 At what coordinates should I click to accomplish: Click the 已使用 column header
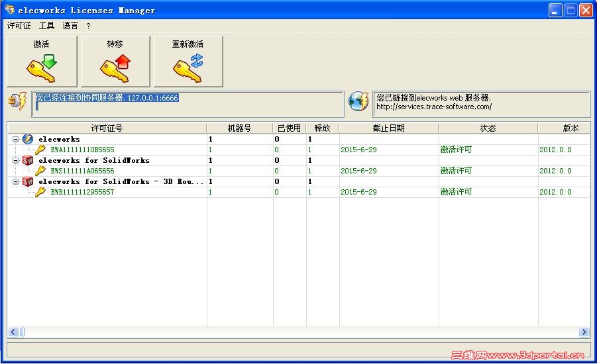290,128
